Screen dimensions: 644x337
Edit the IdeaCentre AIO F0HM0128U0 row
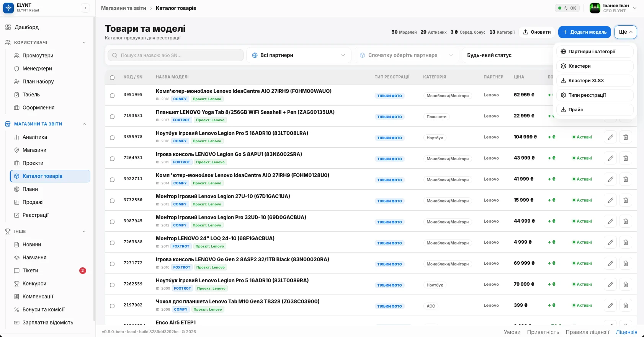point(610,179)
